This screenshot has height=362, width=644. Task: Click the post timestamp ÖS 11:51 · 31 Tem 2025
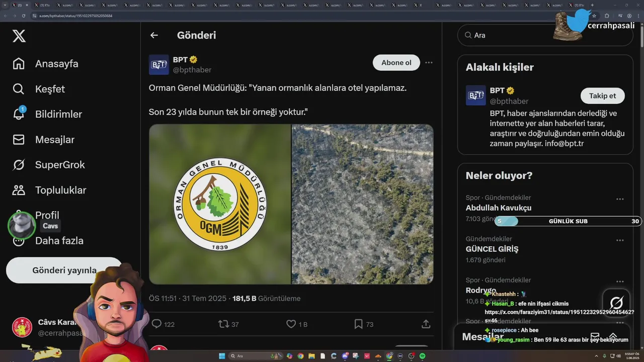188,298
